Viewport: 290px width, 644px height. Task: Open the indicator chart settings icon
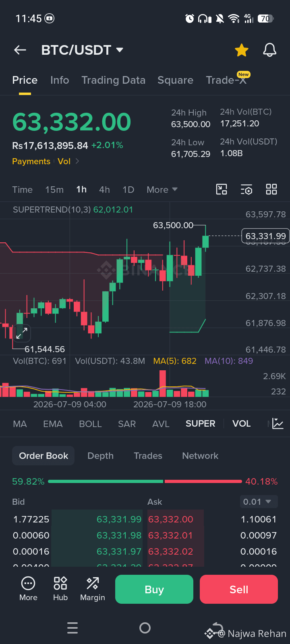(x=278, y=423)
